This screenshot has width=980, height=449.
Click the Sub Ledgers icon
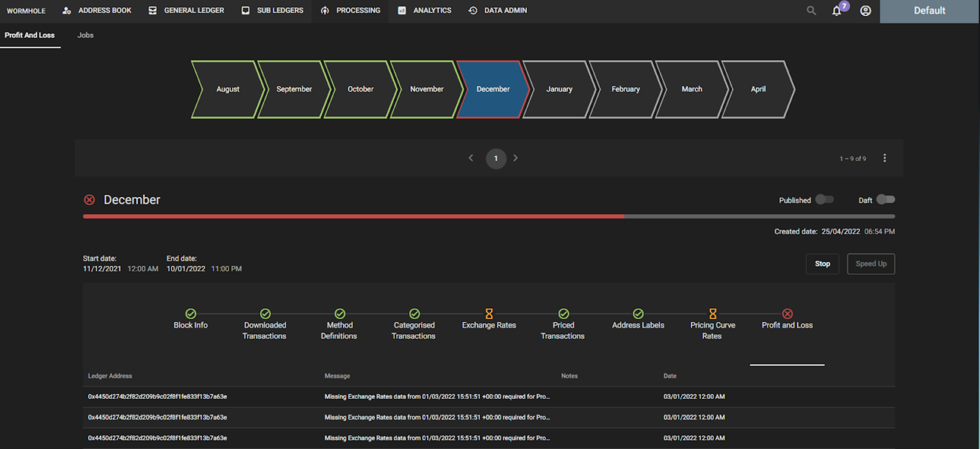click(x=245, y=11)
